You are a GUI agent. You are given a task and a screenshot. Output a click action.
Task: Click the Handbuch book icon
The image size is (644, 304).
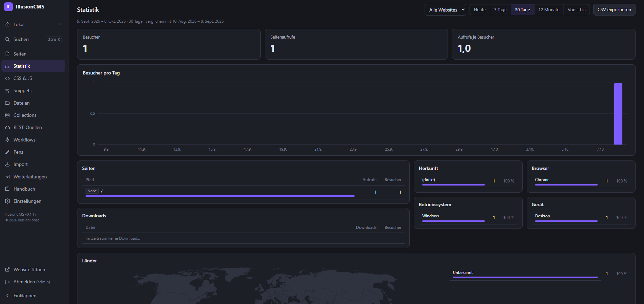click(7, 189)
